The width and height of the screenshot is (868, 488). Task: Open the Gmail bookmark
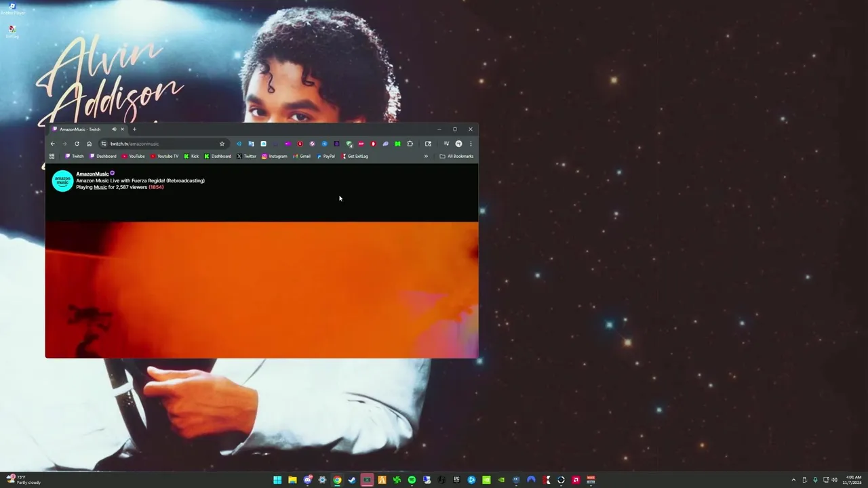302,157
